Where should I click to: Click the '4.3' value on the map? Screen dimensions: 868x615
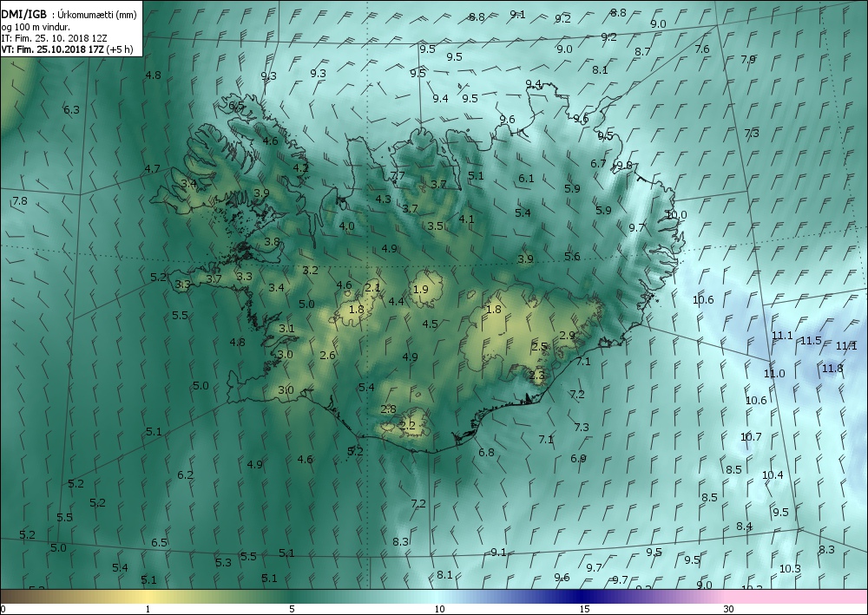[x=383, y=199]
